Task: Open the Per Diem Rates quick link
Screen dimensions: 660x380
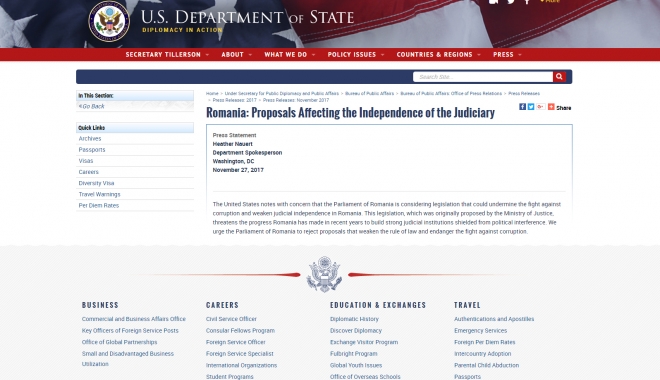Action: point(98,205)
